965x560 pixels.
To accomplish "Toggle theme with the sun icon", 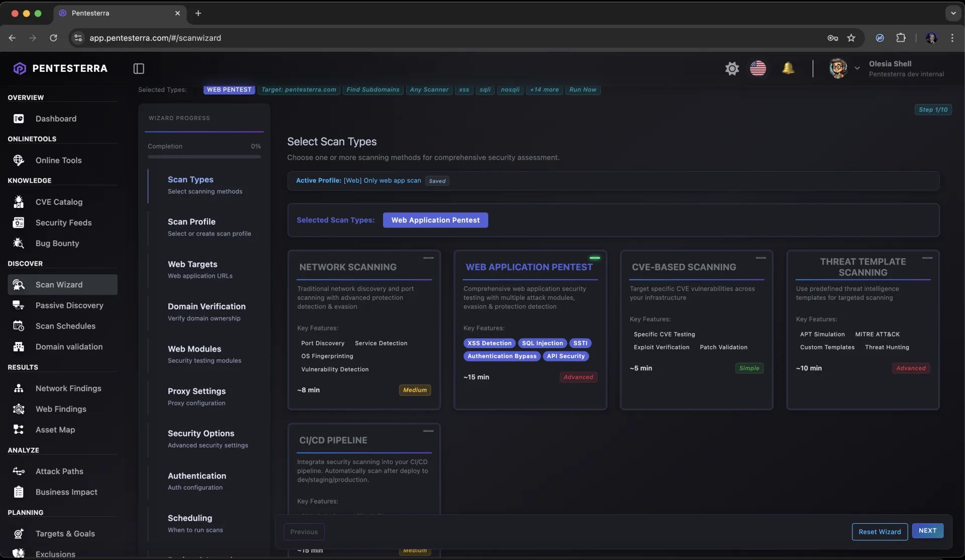I will [x=732, y=68].
